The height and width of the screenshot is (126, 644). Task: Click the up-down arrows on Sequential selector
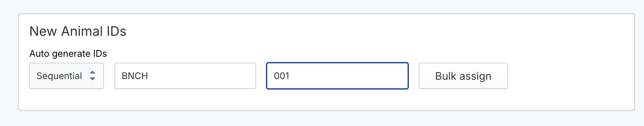(x=92, y=76)
